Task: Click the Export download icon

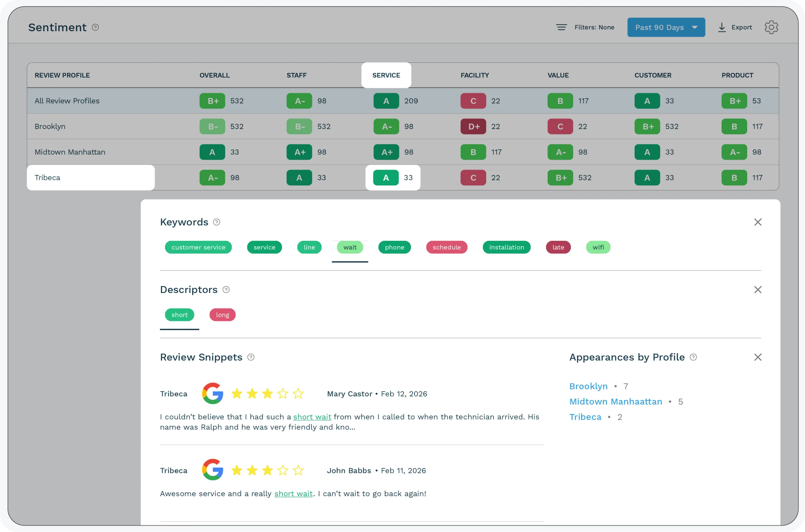Action: [722, 27]
